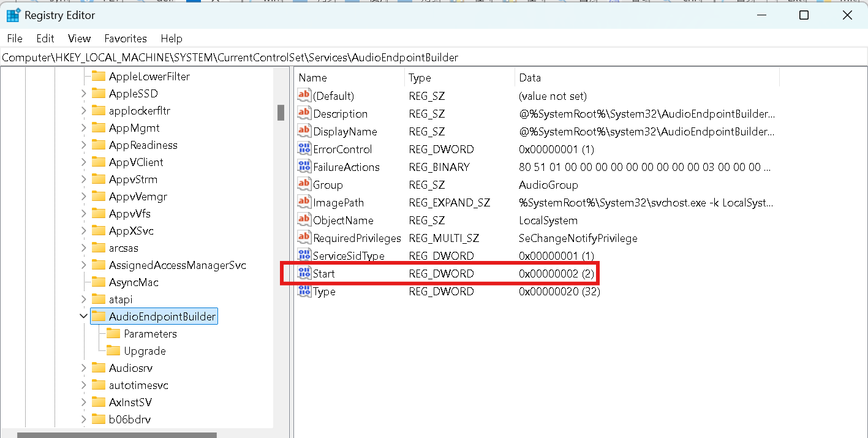Click the AsyncMac folder icon
This screenshot has width=868, height=438.
click(99, 282)
